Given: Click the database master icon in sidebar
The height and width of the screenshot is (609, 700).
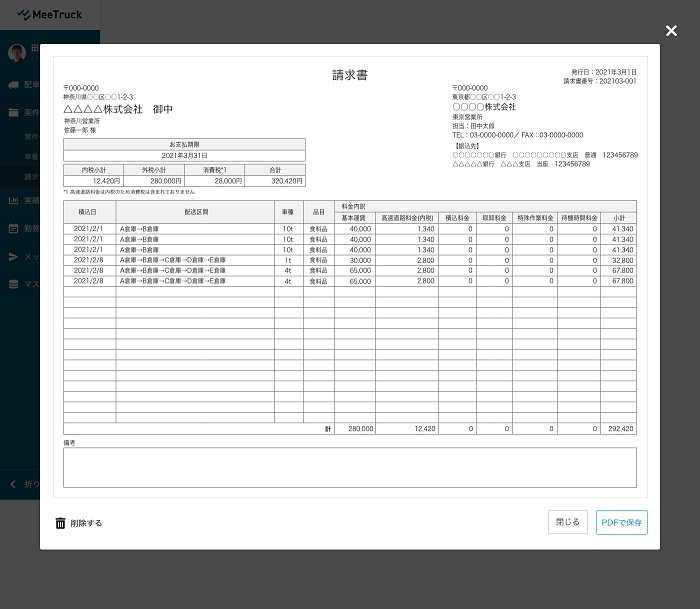Looking at the screenshot, I should tap(14, 285).
